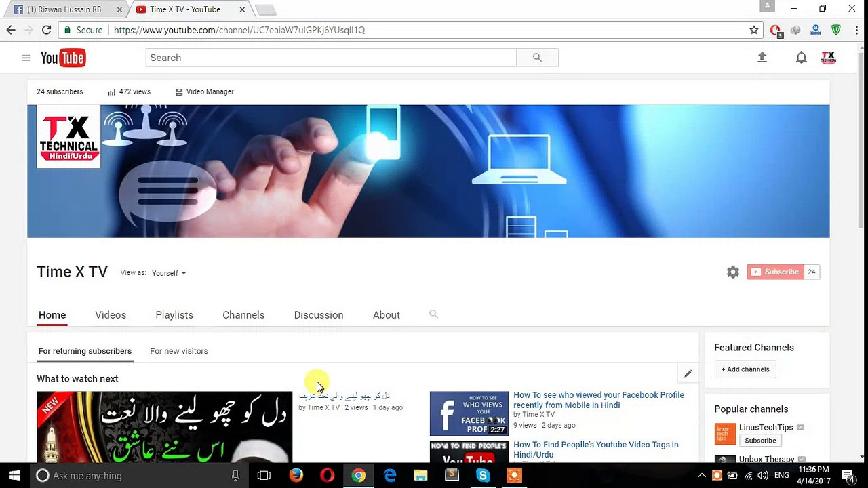Switch to the Playlists tab
The image size is (868, 488).
pyautogui.click(x=174, y=315)
